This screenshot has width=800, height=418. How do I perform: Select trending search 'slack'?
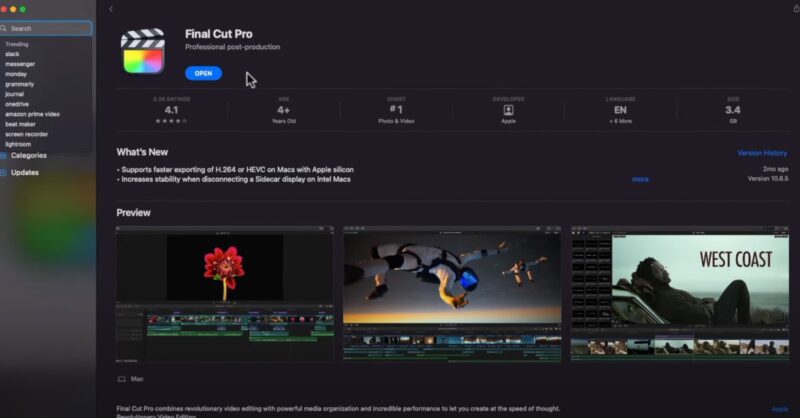[12, 54]
